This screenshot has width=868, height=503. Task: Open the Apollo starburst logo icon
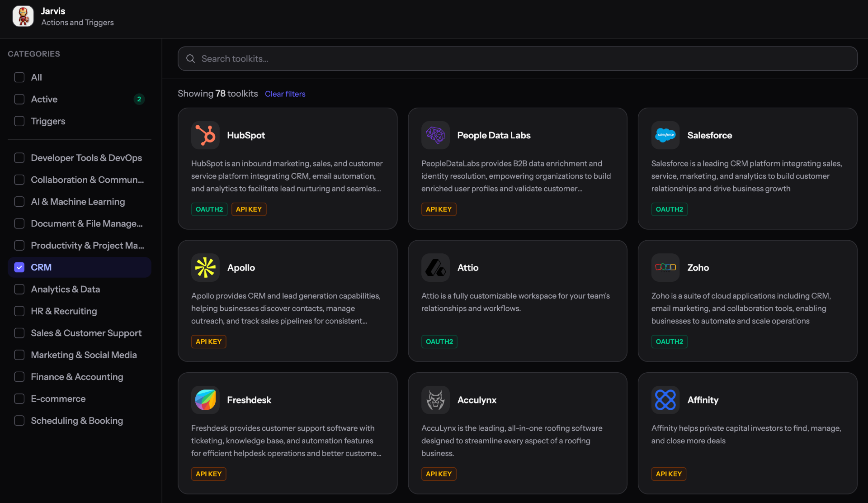point(205,267)
